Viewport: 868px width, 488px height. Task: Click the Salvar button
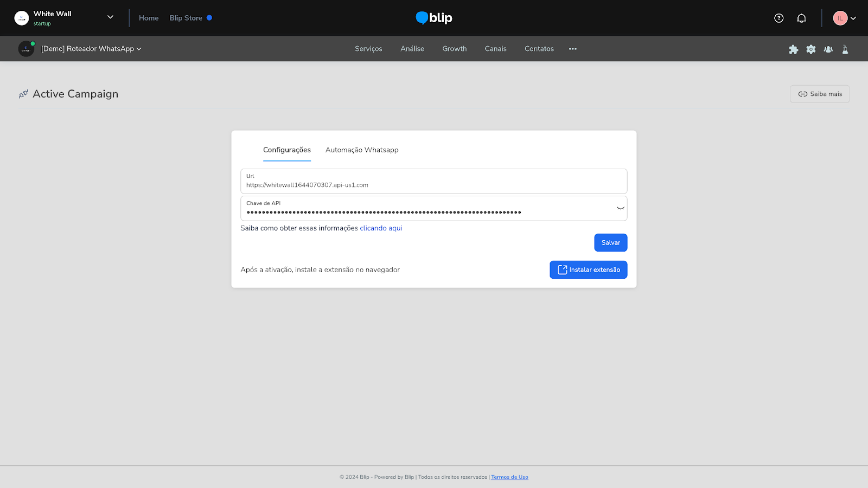click(x=610, y=242)
